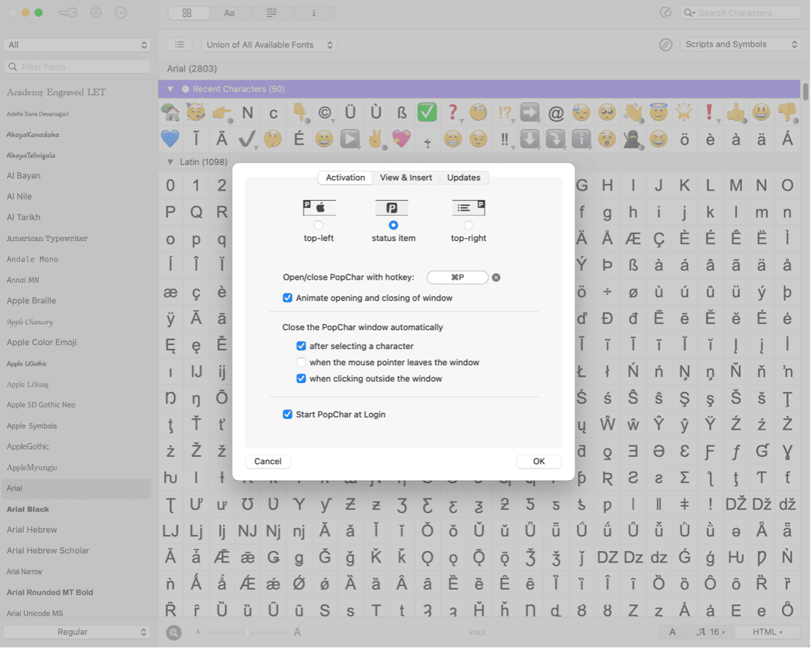Viewport: 812px width, 651px height.
Task: Open the Union of All Available Fonts dropdown
Action: tap(269, 45)
